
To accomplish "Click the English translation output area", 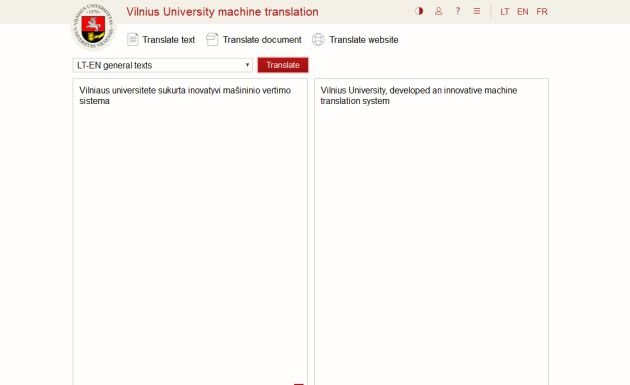I will click(x=431, y=231).
